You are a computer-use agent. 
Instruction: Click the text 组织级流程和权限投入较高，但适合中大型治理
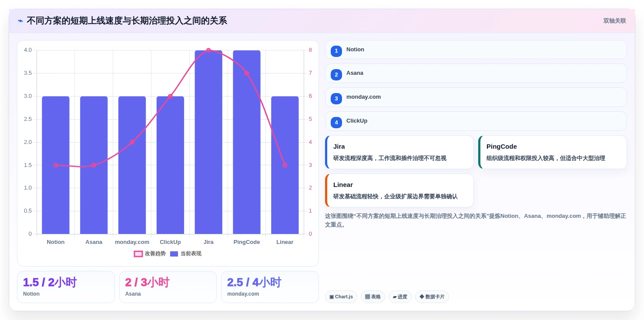pyautogui.click(x=546, y=158)
